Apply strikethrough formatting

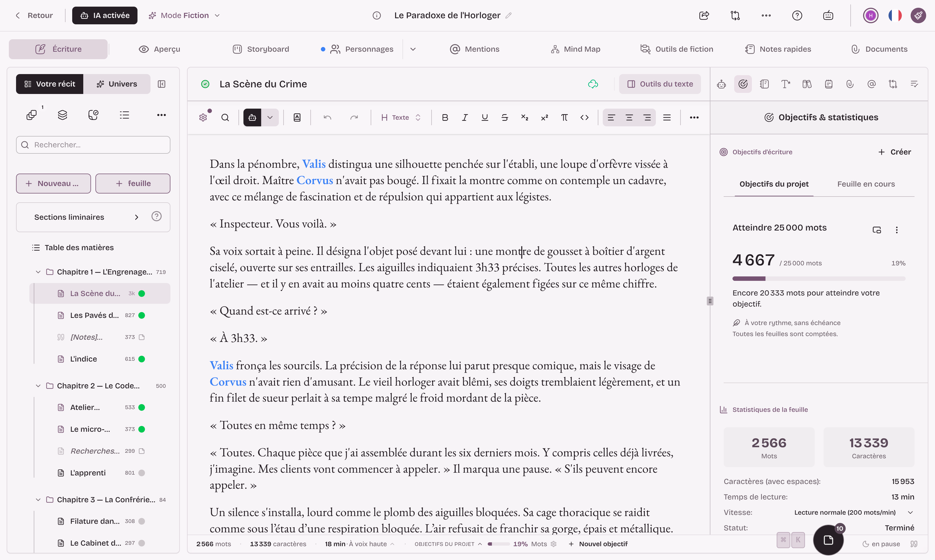pyautogui.click(x=505, y=118)
